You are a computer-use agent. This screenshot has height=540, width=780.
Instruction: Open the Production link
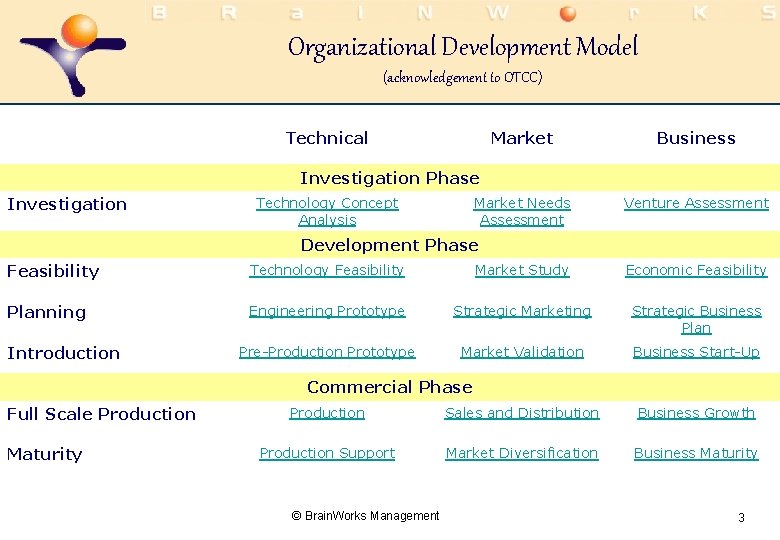327,413
